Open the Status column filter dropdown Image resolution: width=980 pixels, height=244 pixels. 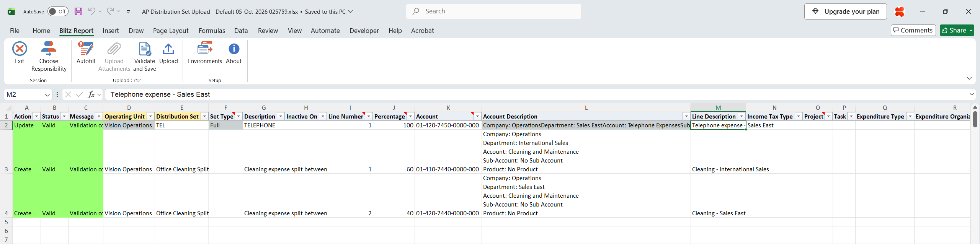(64, 116)
